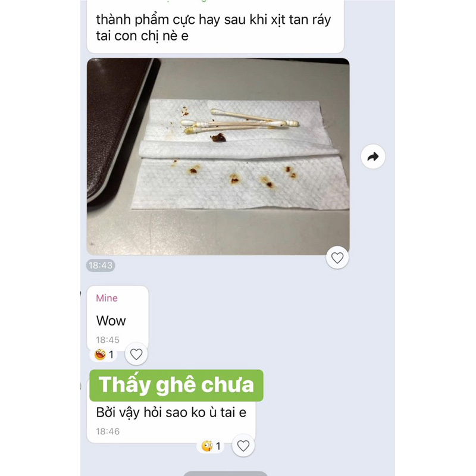Open the shared cotton swab photo
This screenshot has width=476, height=476.
[218, 156]
